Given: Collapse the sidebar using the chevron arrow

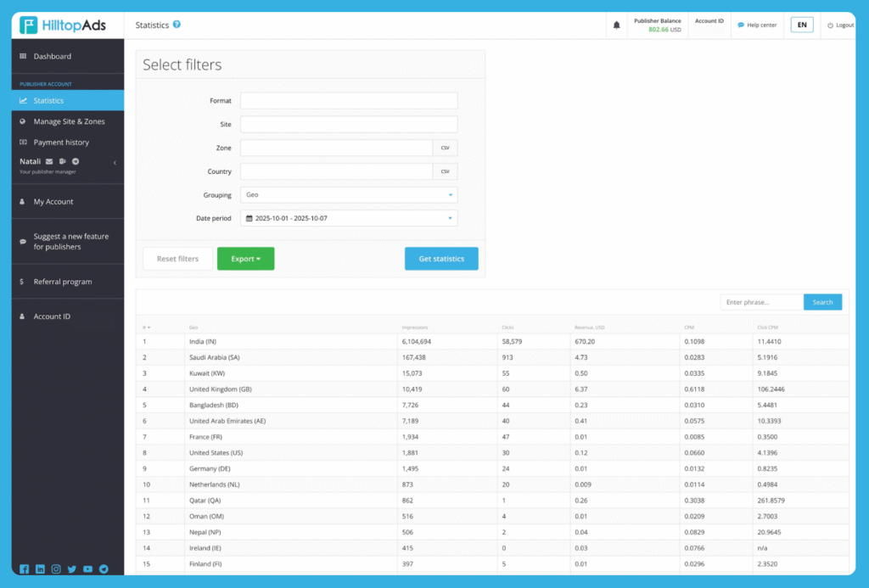Looking at the screenshot, I should pos(115,163).
